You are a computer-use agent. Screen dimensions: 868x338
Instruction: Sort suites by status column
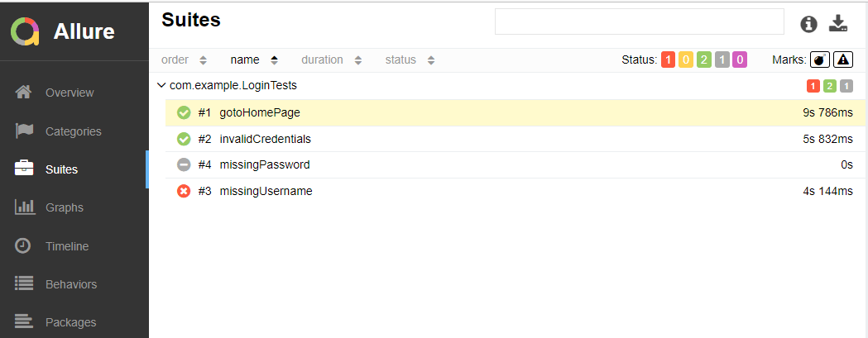410,60
